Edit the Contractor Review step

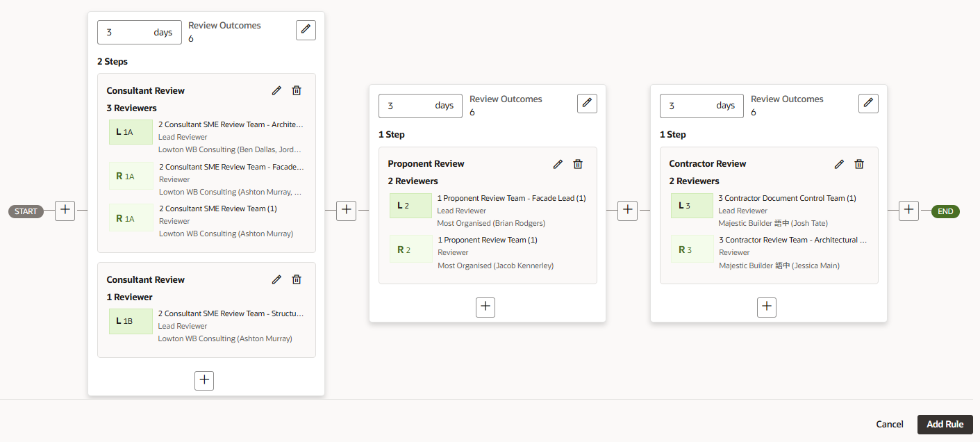pos(839,164)
